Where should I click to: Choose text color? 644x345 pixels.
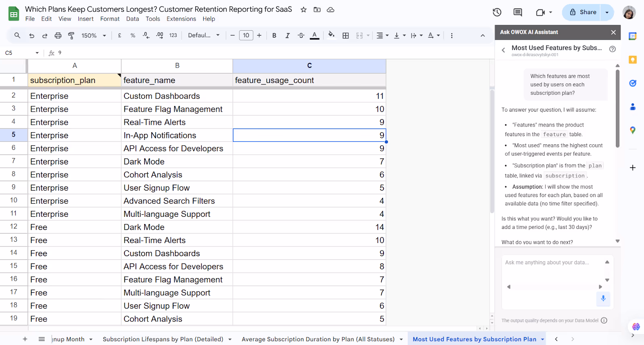pyautogui.click(x=314, y=35)
